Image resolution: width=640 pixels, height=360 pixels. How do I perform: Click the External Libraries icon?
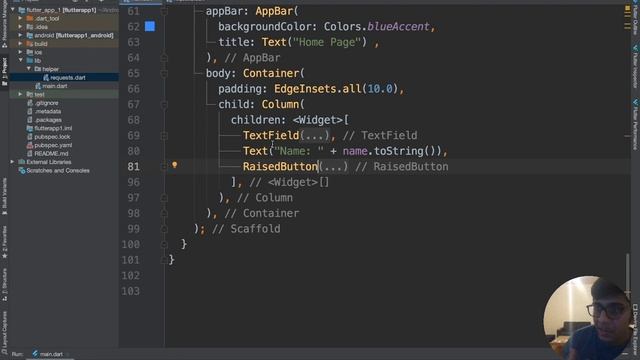[22, 162]
